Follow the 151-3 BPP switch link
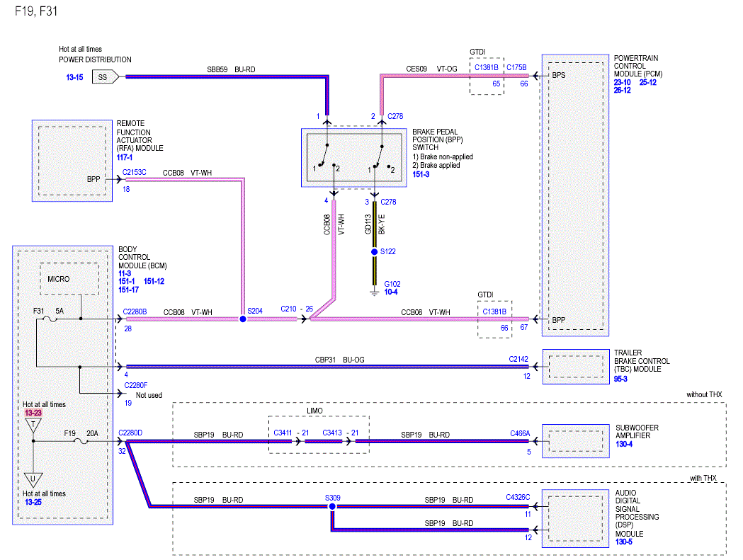Image resolution: width=743 pixels, height=560 pixels. (x=421, y=174)
